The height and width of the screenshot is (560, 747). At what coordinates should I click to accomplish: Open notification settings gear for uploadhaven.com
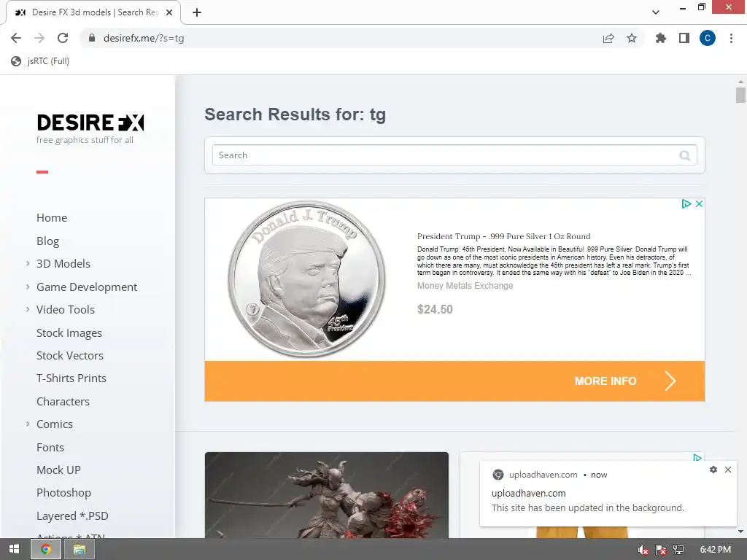pos(713,470)
